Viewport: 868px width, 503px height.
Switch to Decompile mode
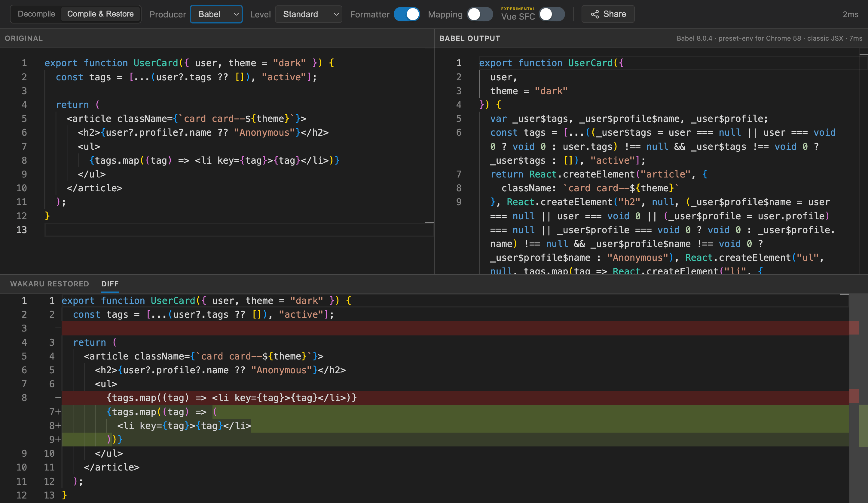[36, 14]
